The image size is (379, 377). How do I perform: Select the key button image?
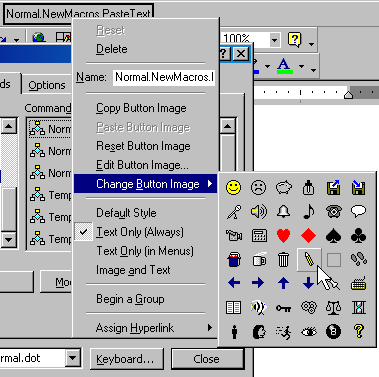coord(283,308)
